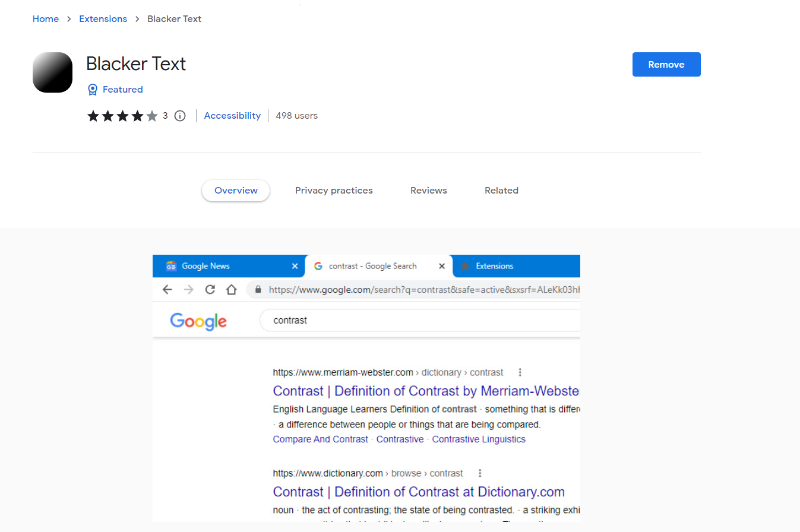800x532 pixels.
Task: Open the Related tab
Action: point(501,191)
